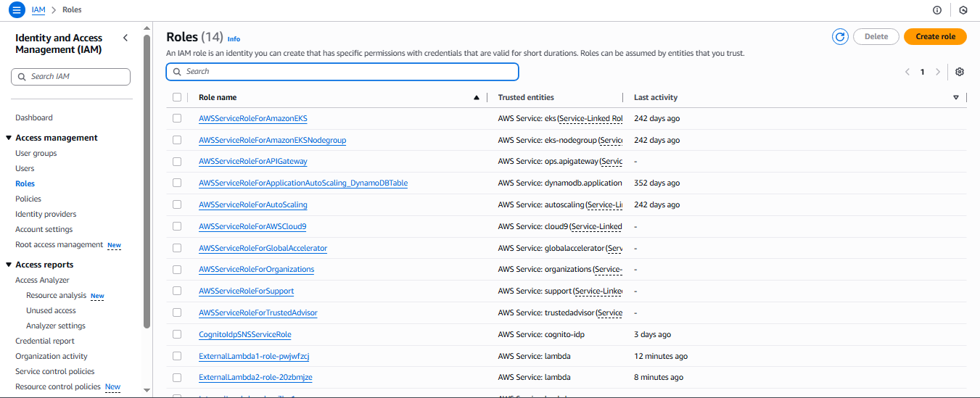The width and height of the screenshot is (980, 398).
Task: Collapse the Access reports section
Action: (9, 265)
